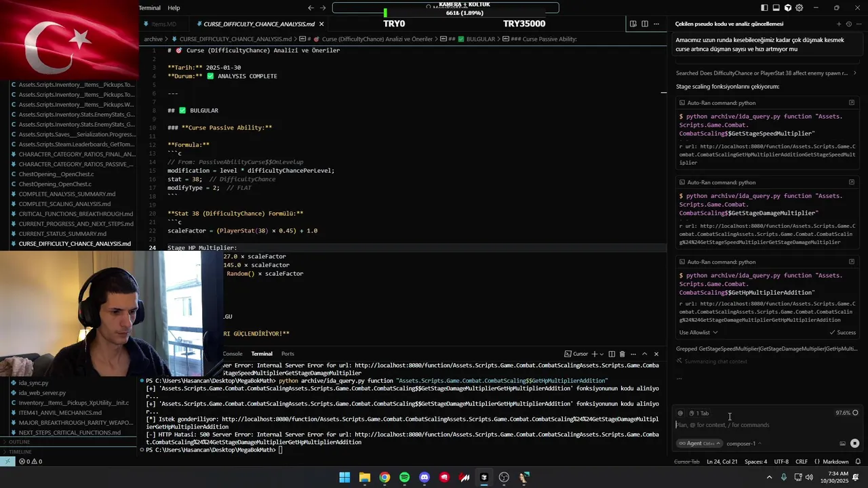Change CRLF line ending in status bar
Viewport: 868px width, 488px height.
pos(802,462)
